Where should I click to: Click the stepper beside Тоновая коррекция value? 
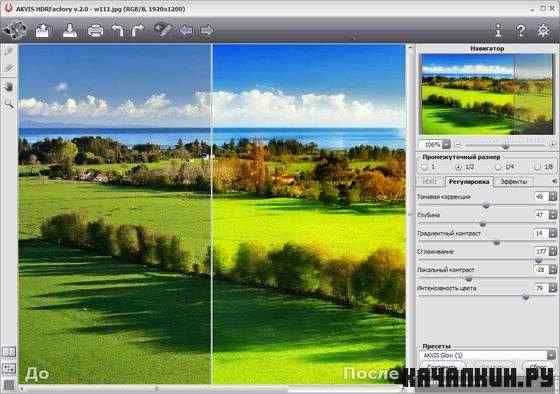[552, 196]
